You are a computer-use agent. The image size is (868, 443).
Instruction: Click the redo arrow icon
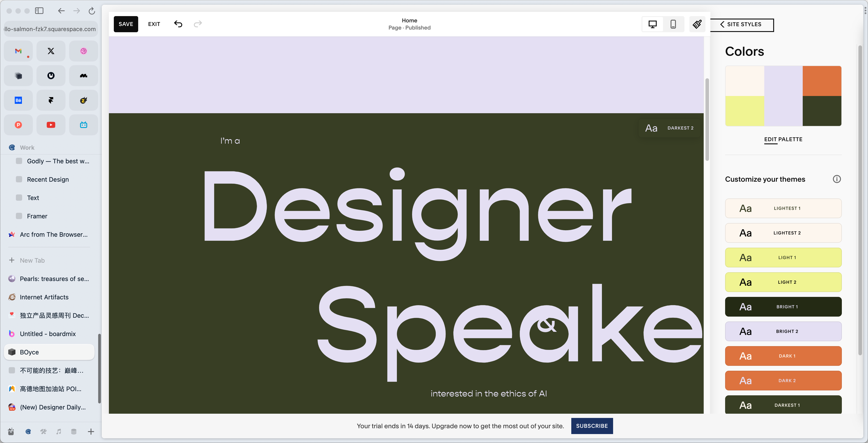coord(198,24)
